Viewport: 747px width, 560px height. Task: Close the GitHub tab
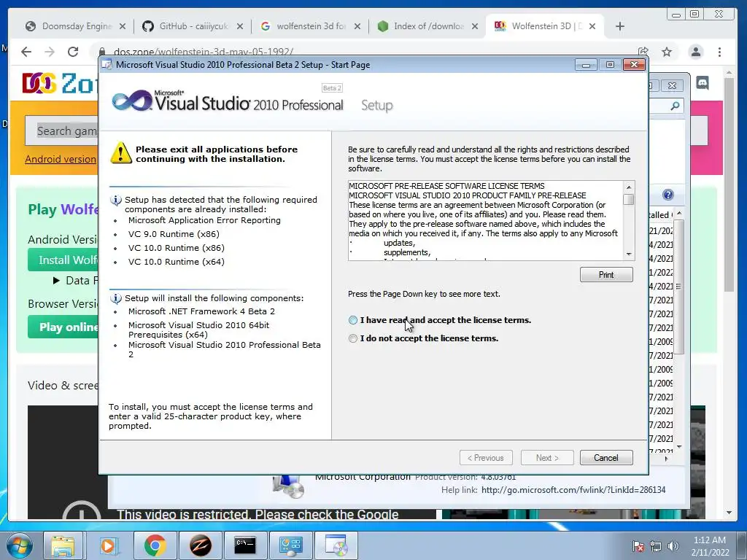[x=240, y=26]
